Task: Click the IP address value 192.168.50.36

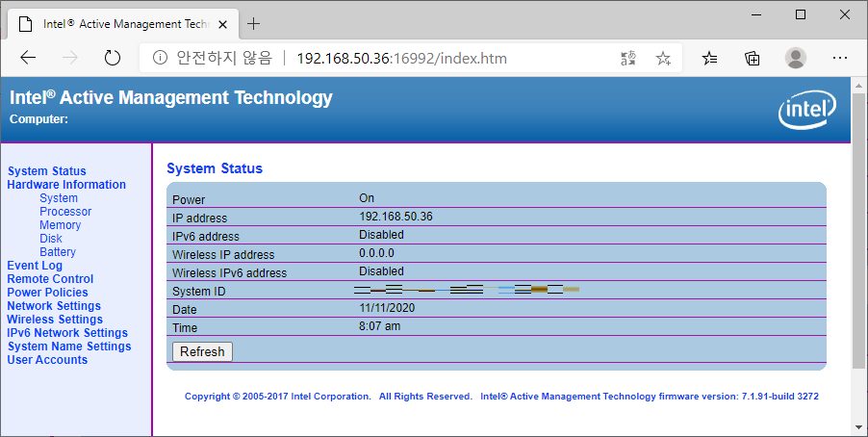Action: click(396, 217)
